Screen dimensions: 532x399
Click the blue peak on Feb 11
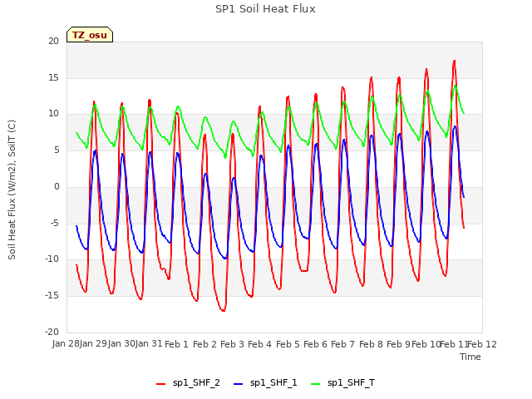pyautogui.click(x=455, y=127)
